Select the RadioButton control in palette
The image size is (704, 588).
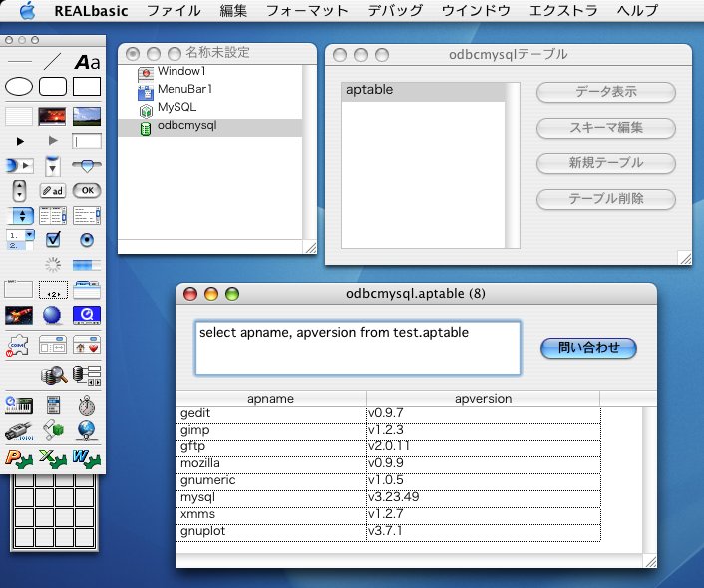[87, 239]
